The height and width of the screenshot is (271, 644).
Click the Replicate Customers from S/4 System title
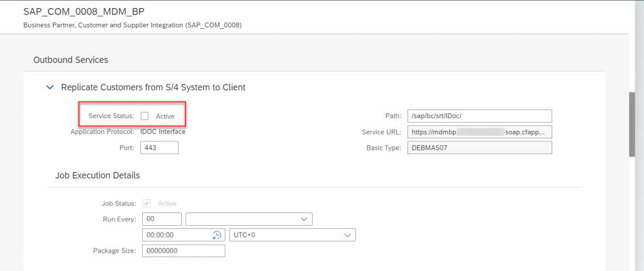coord(153,87)
